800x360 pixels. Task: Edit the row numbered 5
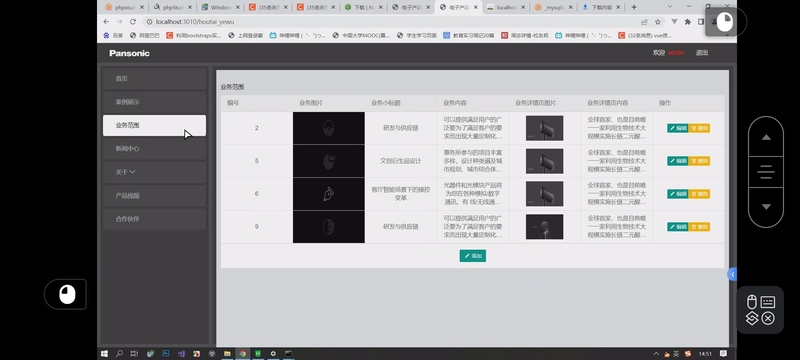(678, 161)
